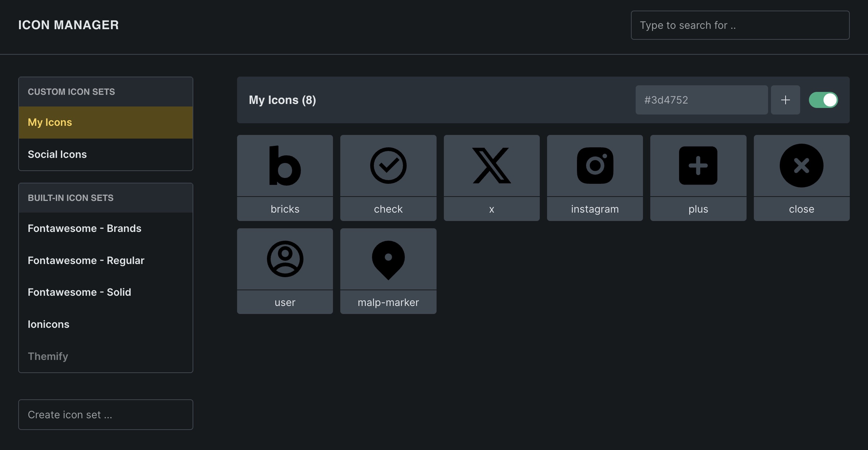Click the icon search field
Viewport: 868px width, 450px height.
pos(739,25)
